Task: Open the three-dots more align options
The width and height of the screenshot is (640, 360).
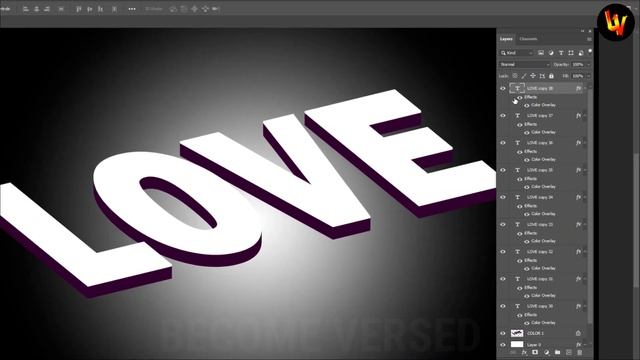Action: (132, 9)
